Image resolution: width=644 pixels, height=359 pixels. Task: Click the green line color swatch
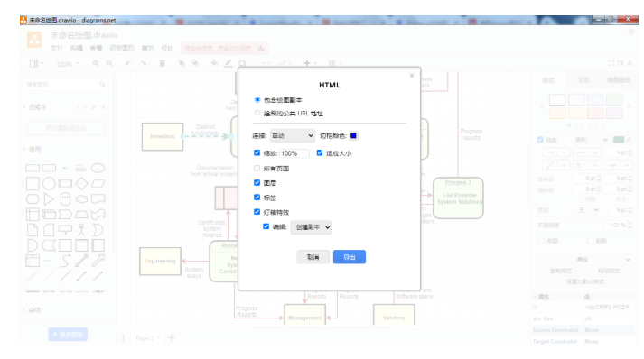point(619,140)
